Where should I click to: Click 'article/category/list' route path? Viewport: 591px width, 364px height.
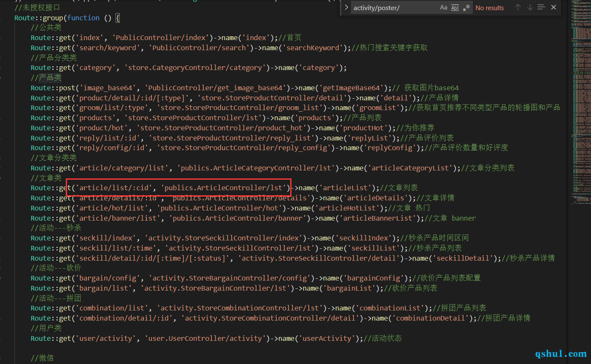[x=122, y=168]
